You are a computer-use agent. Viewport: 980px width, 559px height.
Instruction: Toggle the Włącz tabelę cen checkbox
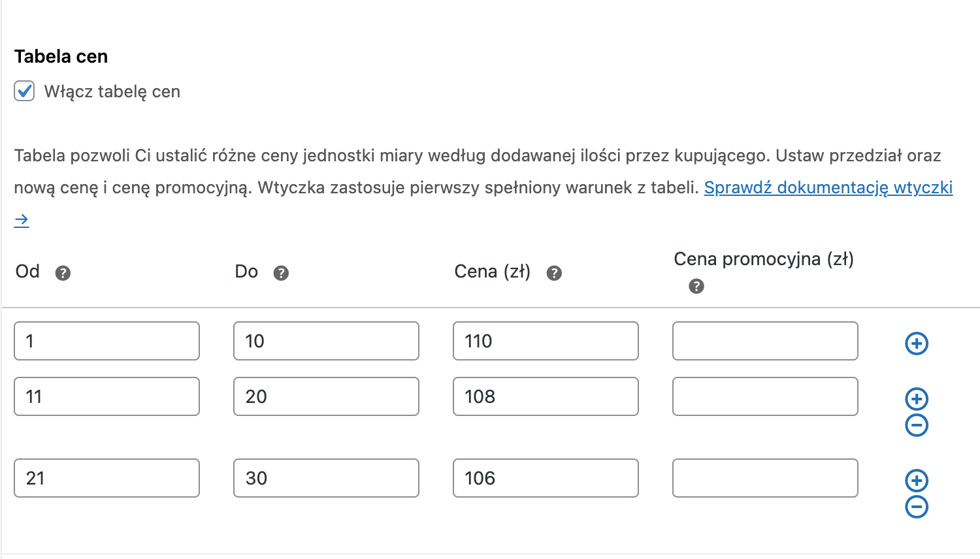click(24, 91)
